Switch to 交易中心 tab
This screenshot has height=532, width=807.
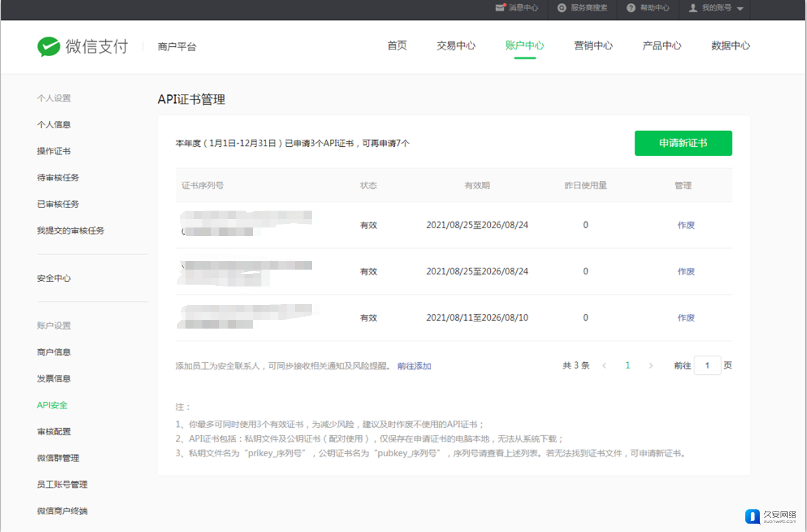(x=456, y=46)
